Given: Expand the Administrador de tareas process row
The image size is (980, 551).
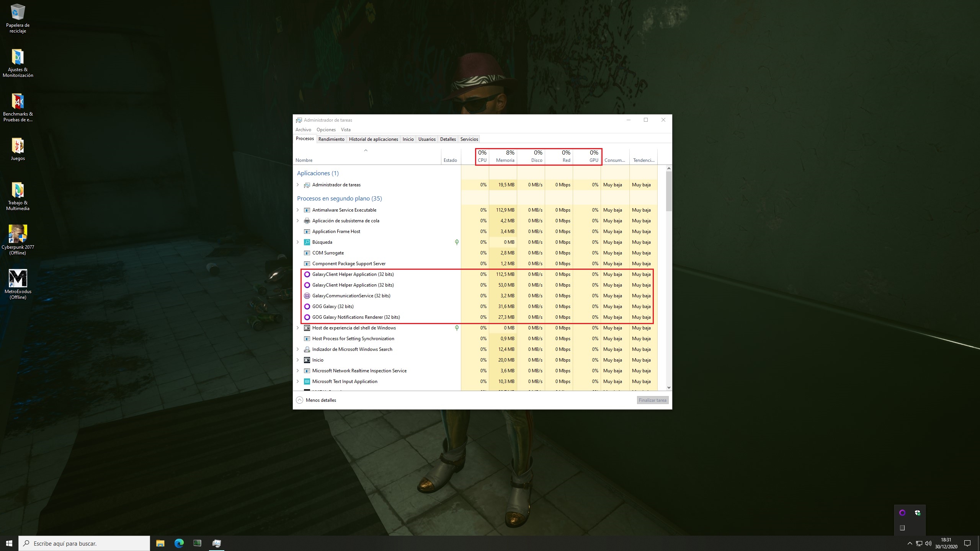Looking at the screenshot, I should point(298,185).
